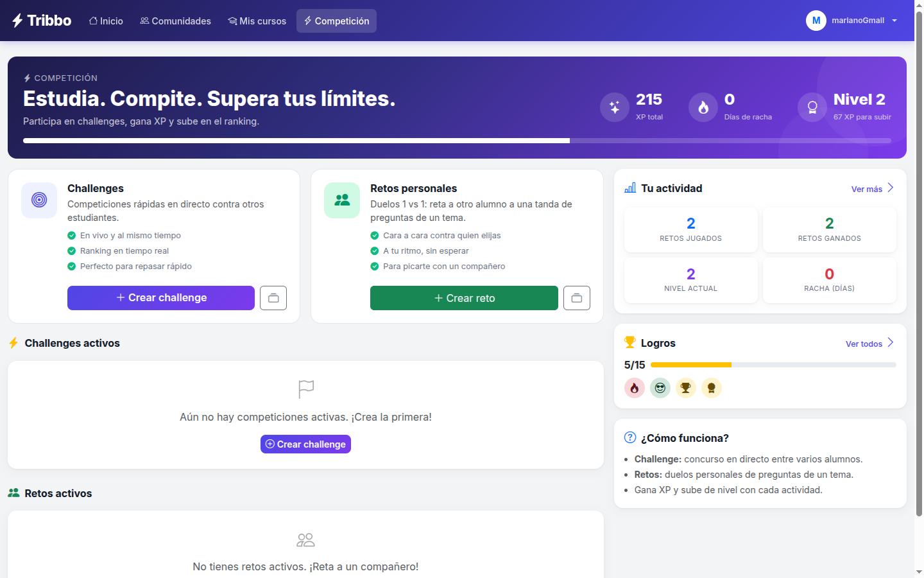Screen dimensions: 924x578
Task: Click the Logros 5/15 progress bar
Action: [x=773, y=365]
